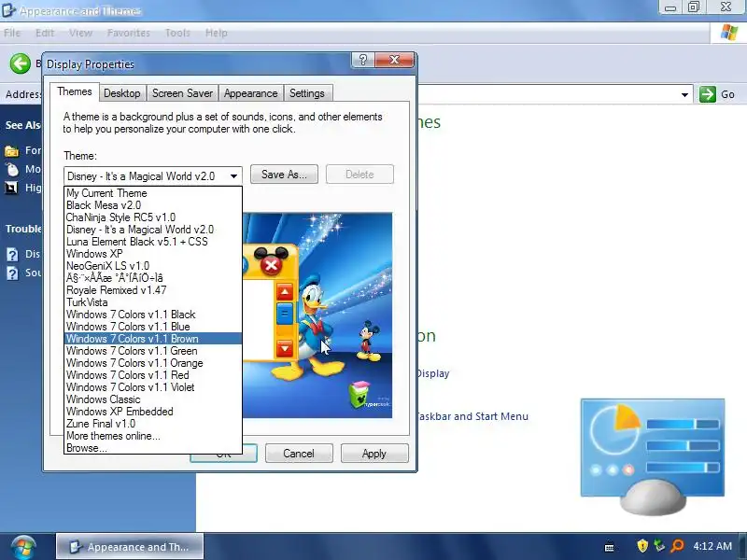Choose the Windows Classic theme
Screen dimensions: 747x560
[x=153, y=399]
